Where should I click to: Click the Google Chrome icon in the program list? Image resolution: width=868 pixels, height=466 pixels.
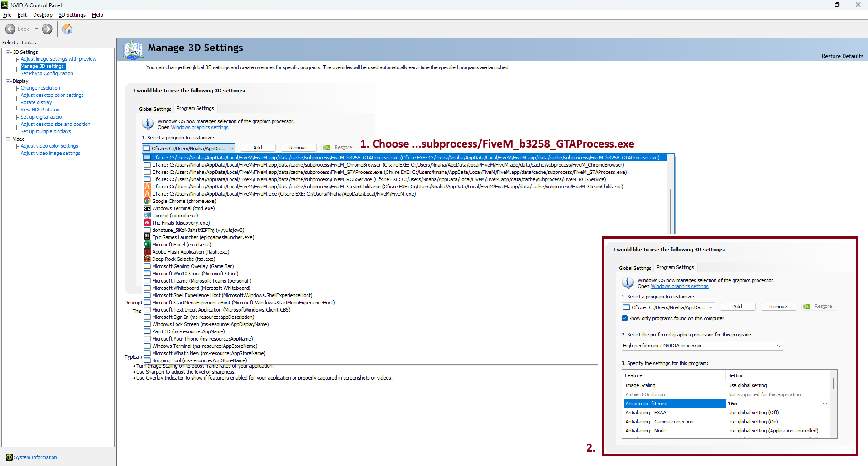[x=147, y=201]
